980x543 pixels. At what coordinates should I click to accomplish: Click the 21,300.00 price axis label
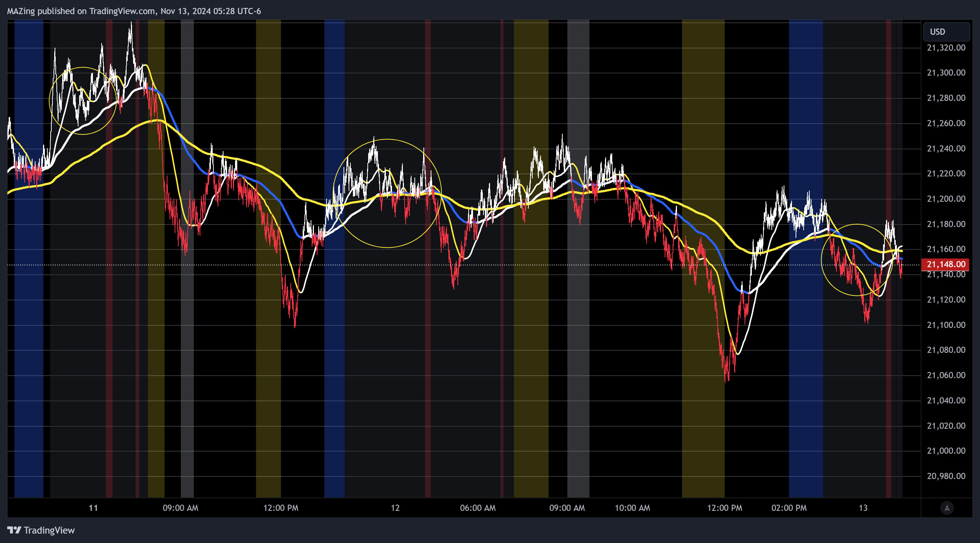(x=946, y=73)
